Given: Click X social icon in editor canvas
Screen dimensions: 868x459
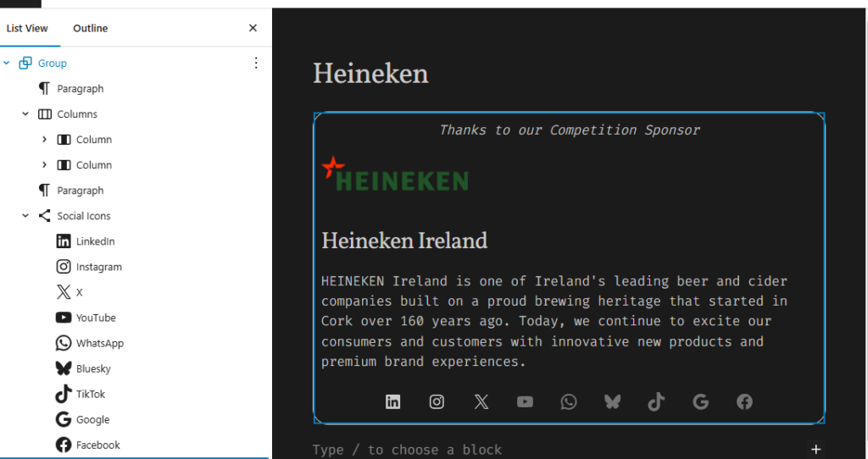Looking at the screenshot, I should coord(481,402).
